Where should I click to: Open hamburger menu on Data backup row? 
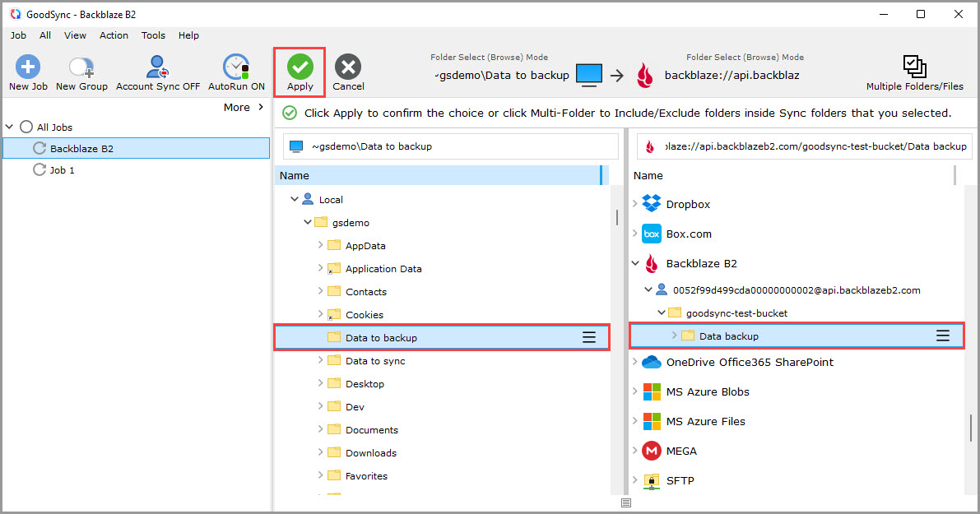pos(943,336)
